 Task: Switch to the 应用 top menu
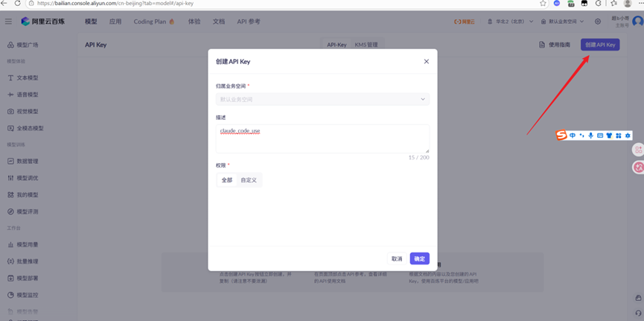pyautogui.click(x=115, y=22)
